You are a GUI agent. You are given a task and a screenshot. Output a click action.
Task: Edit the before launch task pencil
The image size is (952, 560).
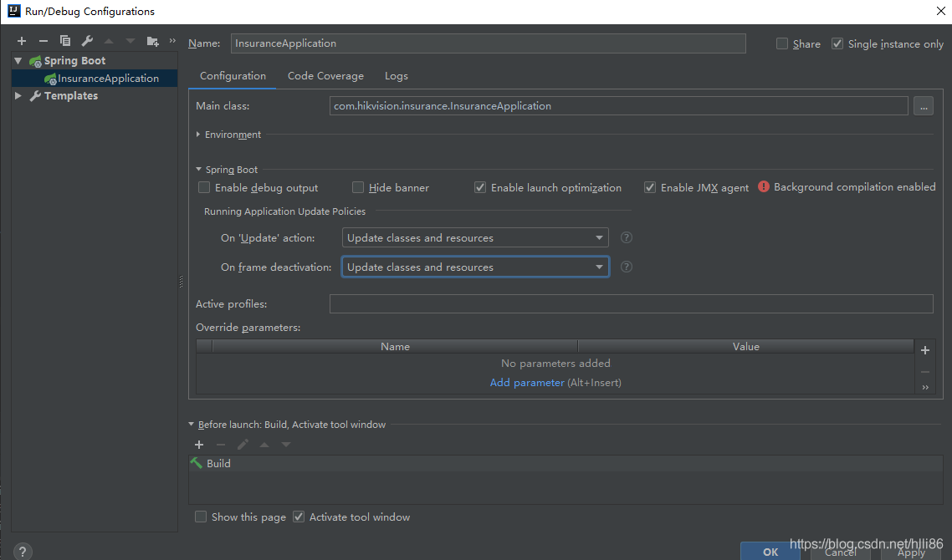click(x=243, y=445)
